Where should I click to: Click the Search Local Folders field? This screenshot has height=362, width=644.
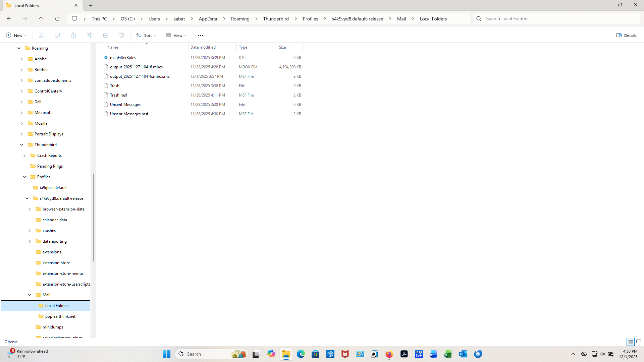557,19
